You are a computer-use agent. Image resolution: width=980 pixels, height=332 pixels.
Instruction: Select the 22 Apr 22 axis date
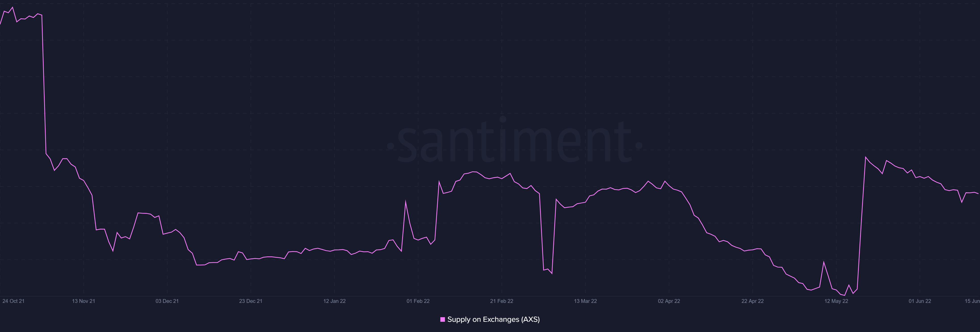click(753, 301)
